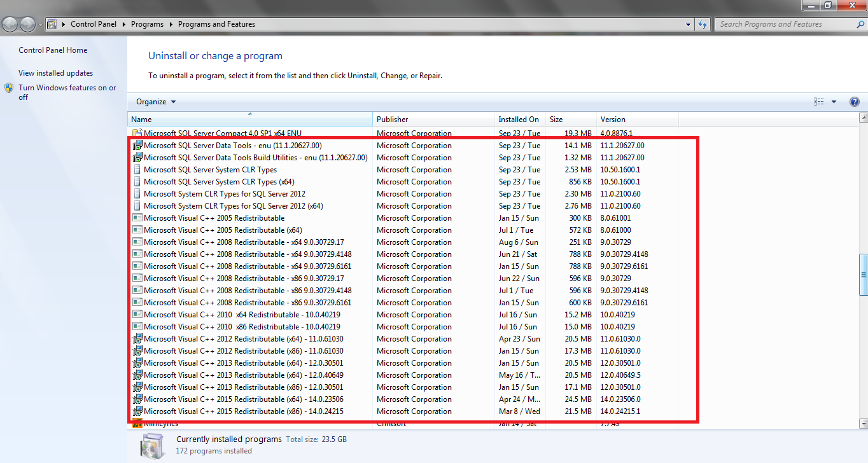Click icon of Visual C++ 2013 (x86) 12.0.30501
Viewport: 868px width, 463px height.
137,387
